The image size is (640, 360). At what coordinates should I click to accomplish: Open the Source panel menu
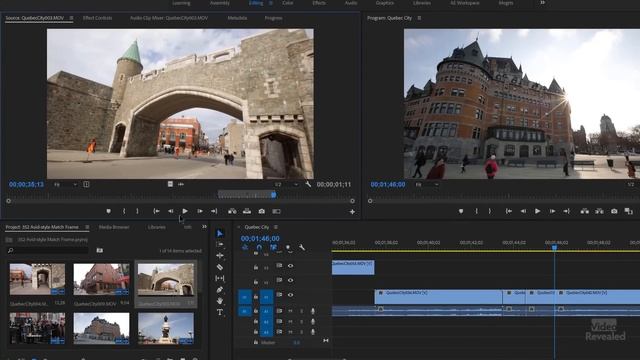click(x=71, y=18)
